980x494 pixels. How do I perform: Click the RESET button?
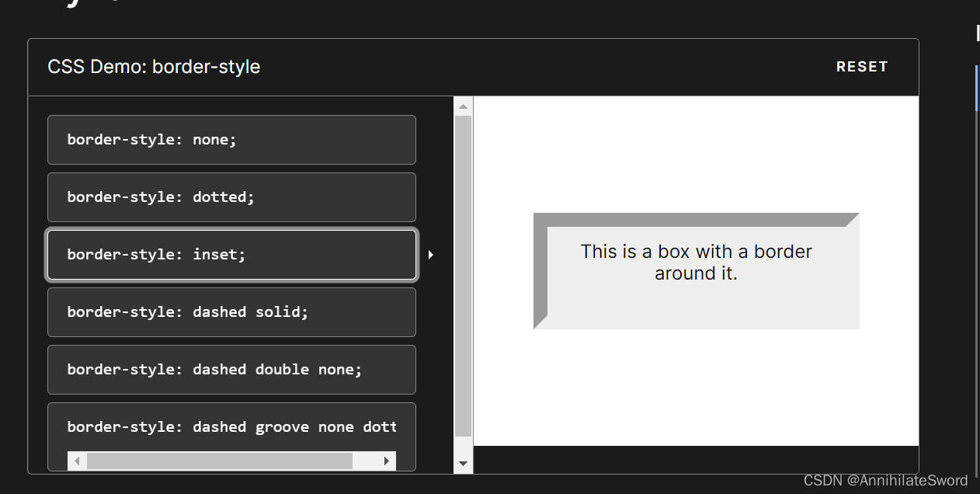[861, 67]
